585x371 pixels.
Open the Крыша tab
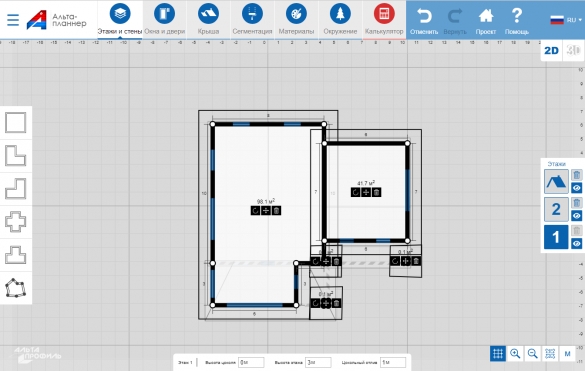(x=208, y=19)
